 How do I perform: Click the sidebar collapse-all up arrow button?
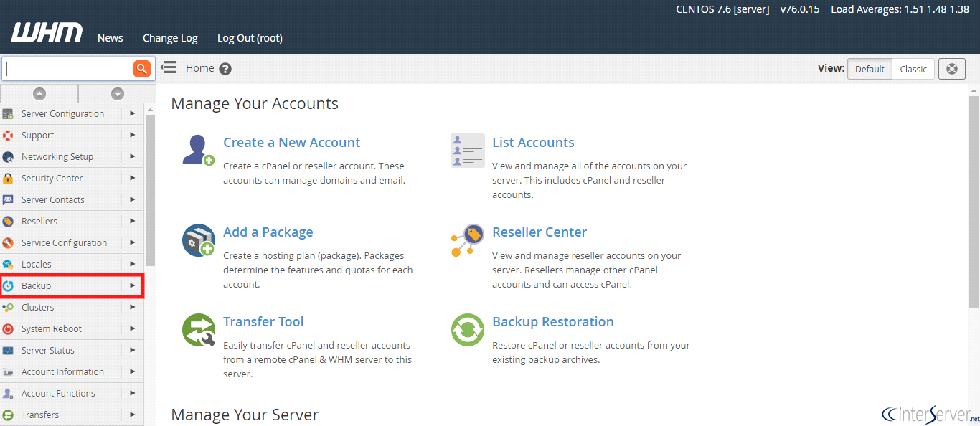[39, 94]
